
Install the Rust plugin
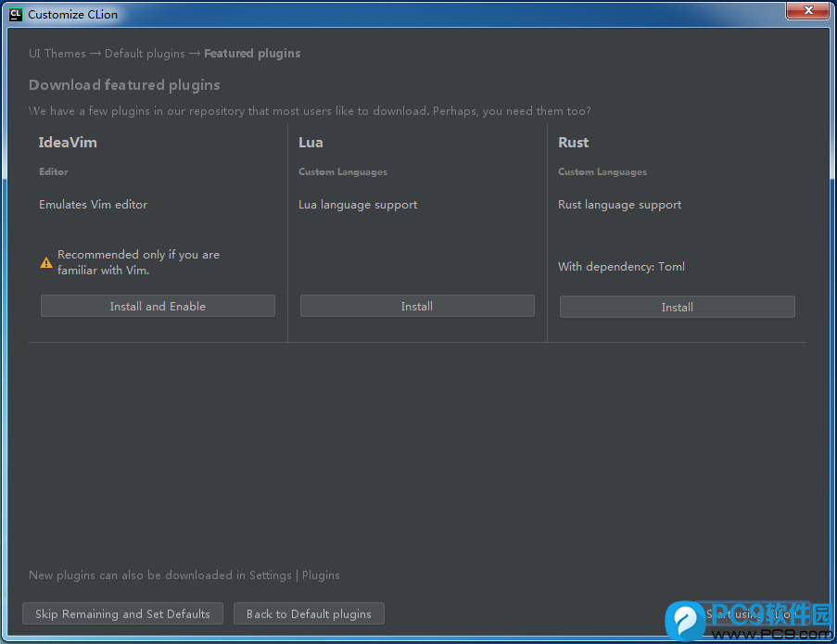(677, 308)
